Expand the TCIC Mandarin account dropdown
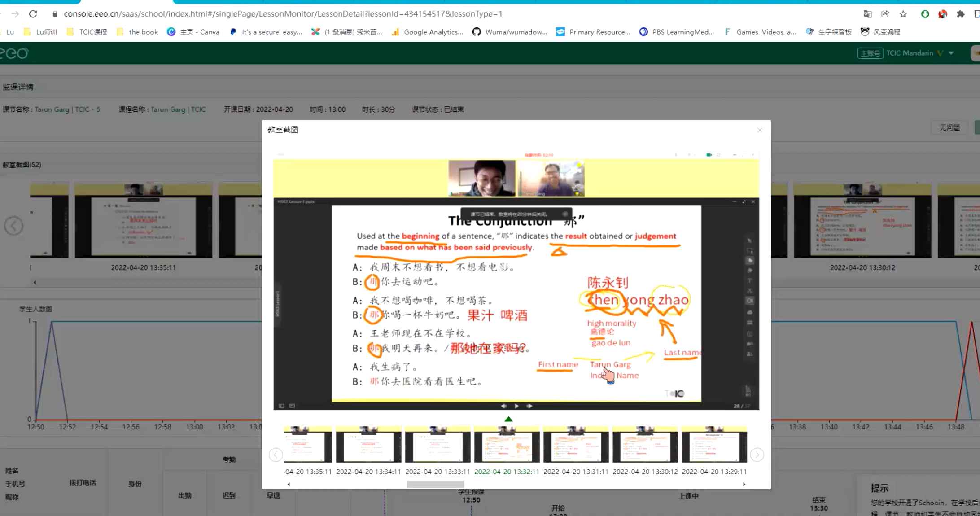 point(951,53)
